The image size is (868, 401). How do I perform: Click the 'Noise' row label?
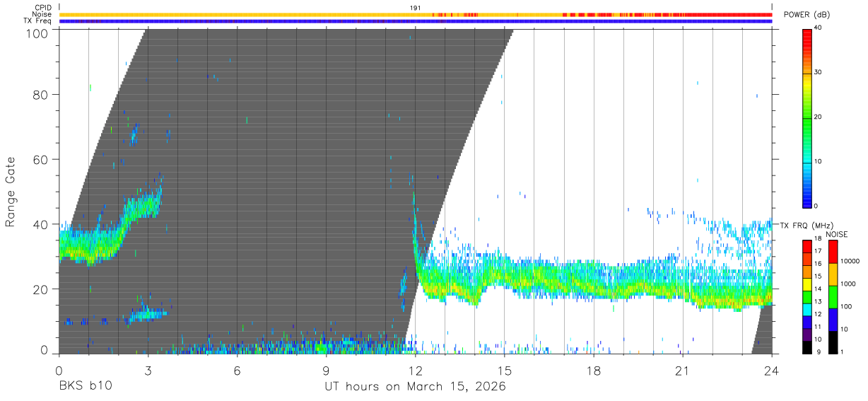coord(42,14)
